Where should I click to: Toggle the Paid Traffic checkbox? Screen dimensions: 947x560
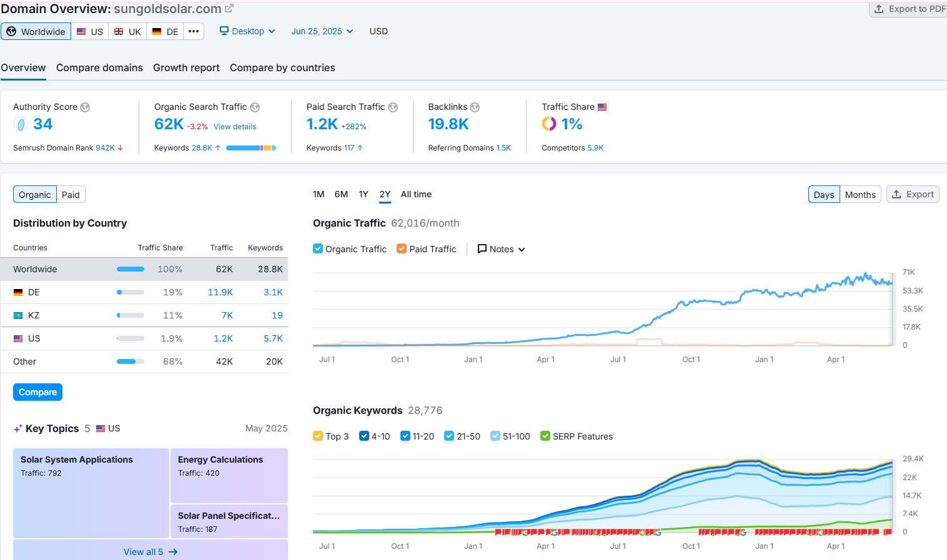coord(402,248)
